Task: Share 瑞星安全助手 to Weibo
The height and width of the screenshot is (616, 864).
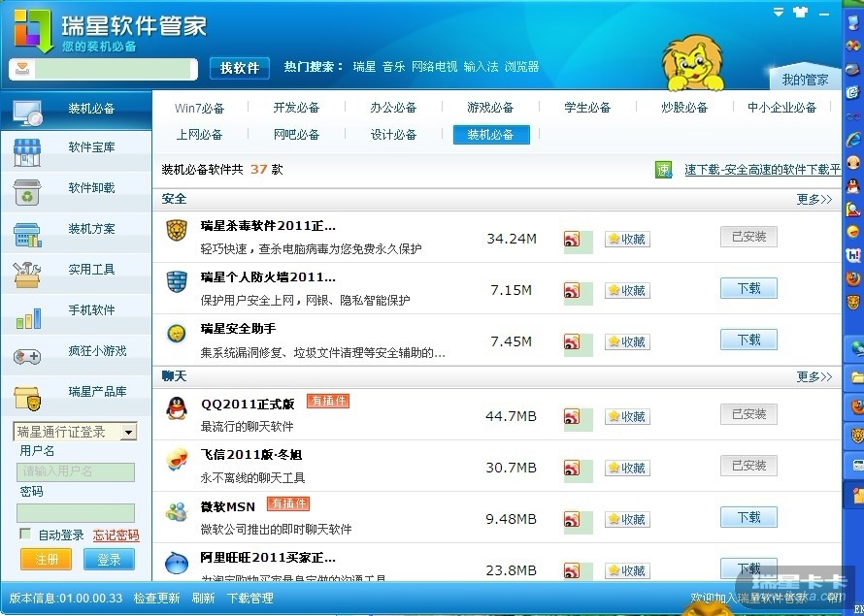Action: 572,342
